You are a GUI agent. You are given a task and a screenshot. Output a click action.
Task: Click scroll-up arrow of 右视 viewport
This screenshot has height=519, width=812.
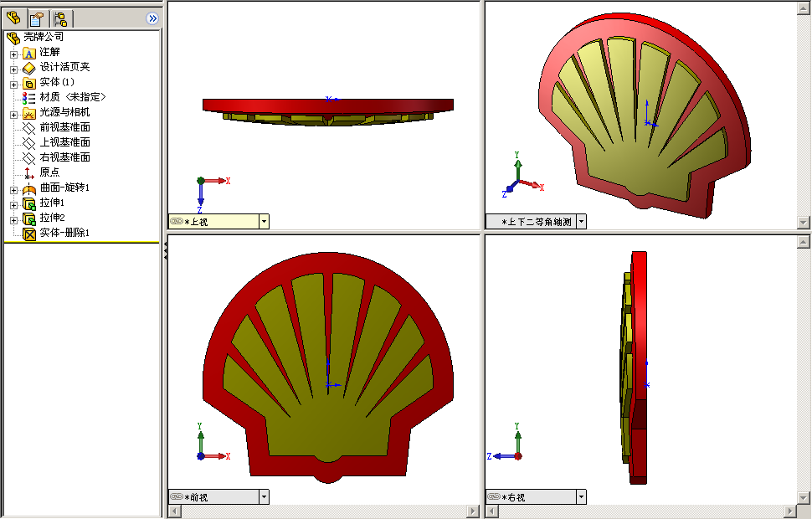[x=803, y=241]
